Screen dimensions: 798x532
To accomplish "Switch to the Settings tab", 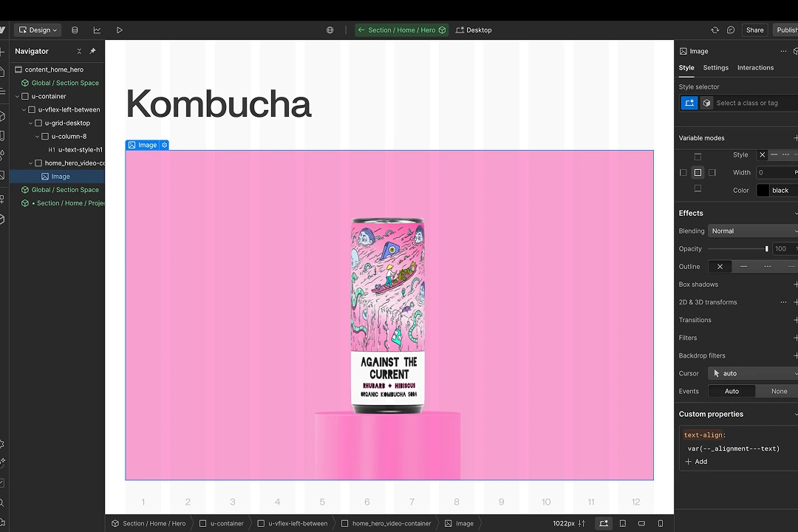I will [x=715, y=68].
